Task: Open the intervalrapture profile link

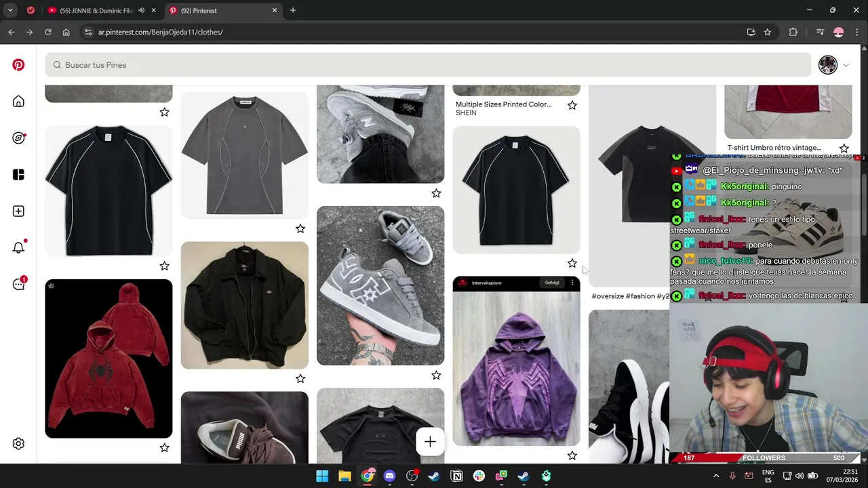Action: (x=486, y=283)
